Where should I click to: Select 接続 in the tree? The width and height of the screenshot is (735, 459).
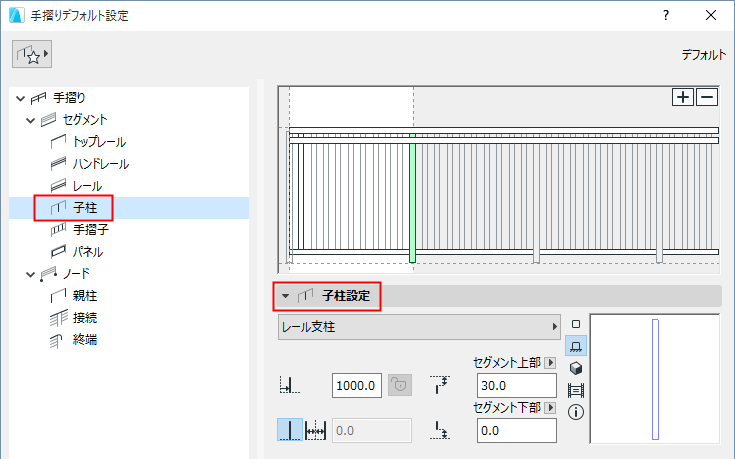tap(85, 318)
